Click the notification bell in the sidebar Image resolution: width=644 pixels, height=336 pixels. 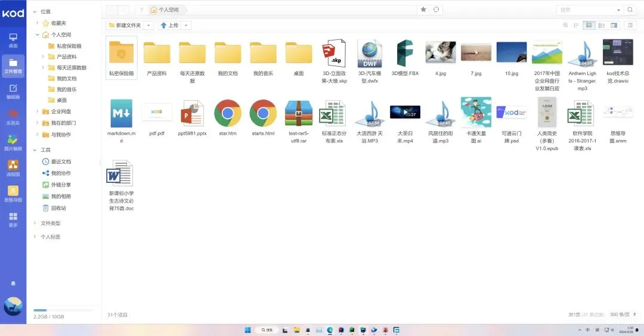13,284
